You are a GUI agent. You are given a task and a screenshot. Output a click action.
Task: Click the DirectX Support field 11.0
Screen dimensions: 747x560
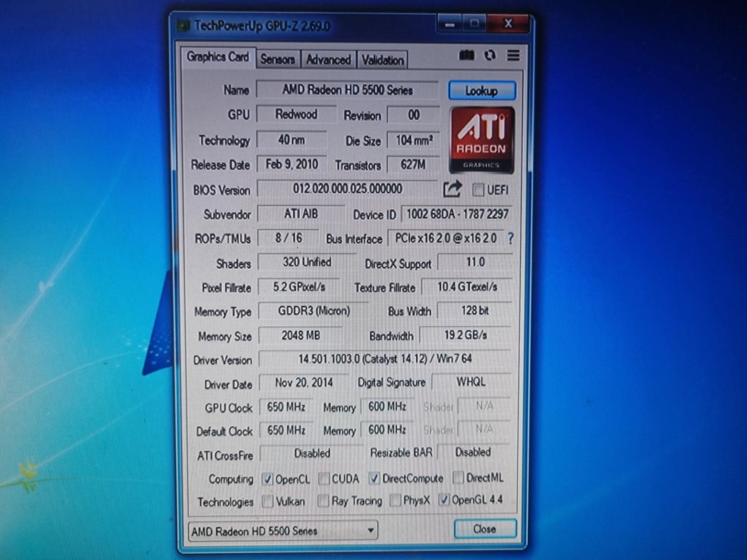[x=475, y=262]
